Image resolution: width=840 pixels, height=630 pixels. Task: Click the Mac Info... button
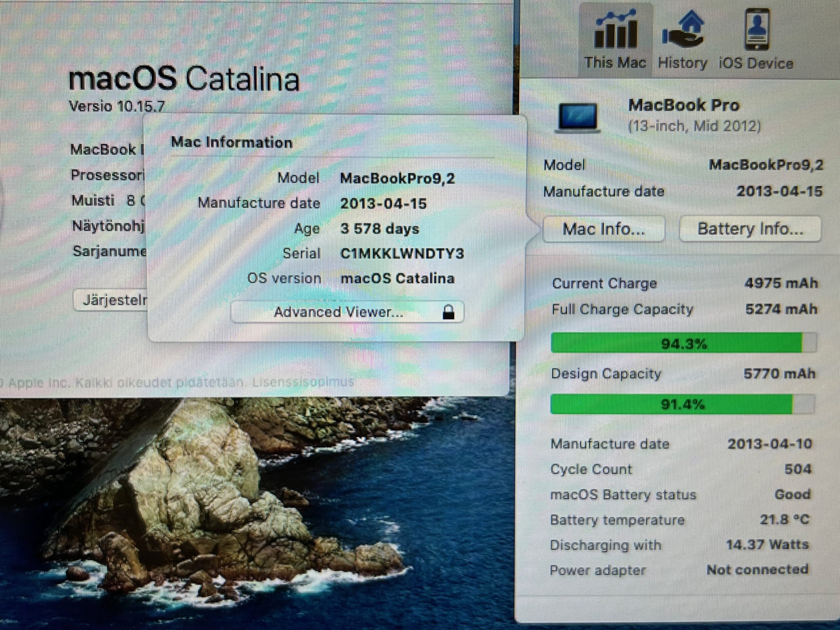click(604, 229)
